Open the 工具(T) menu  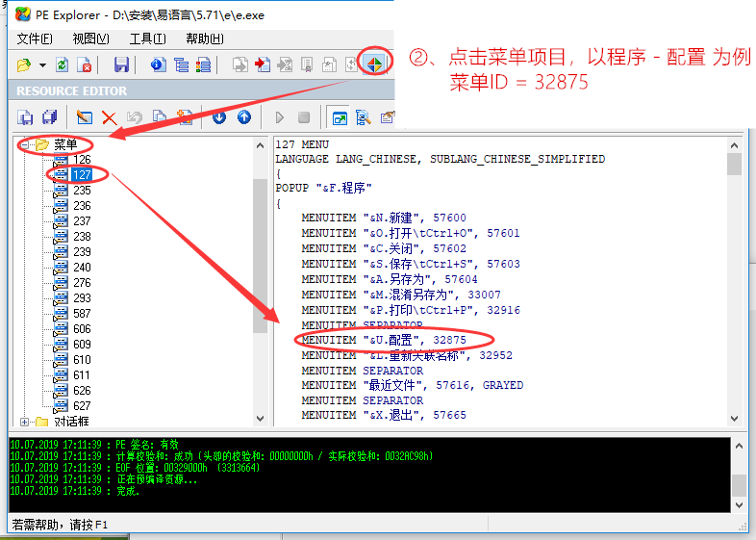[147, 39]
